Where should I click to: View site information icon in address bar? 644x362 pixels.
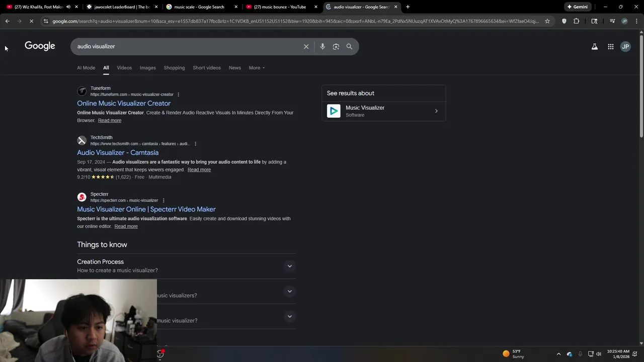[x=46, y=21]
